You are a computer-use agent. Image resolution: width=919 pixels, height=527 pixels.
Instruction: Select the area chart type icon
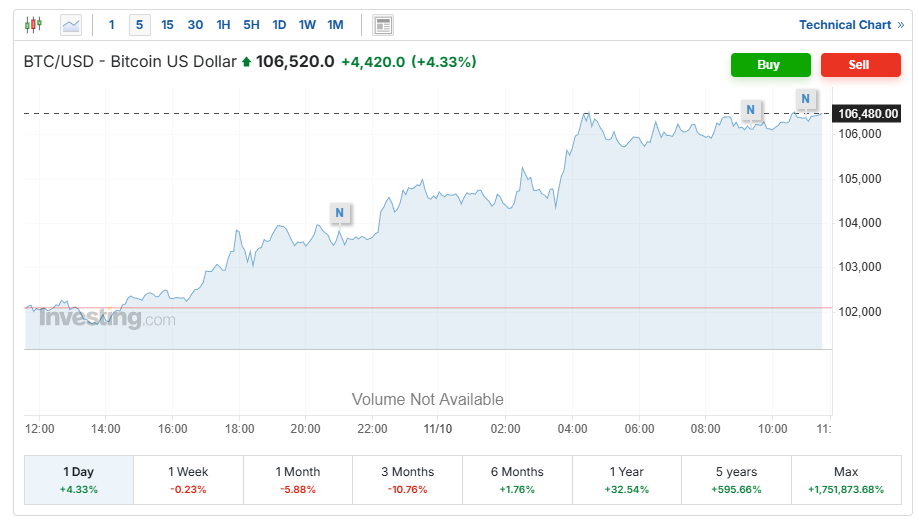click(71, 25)
